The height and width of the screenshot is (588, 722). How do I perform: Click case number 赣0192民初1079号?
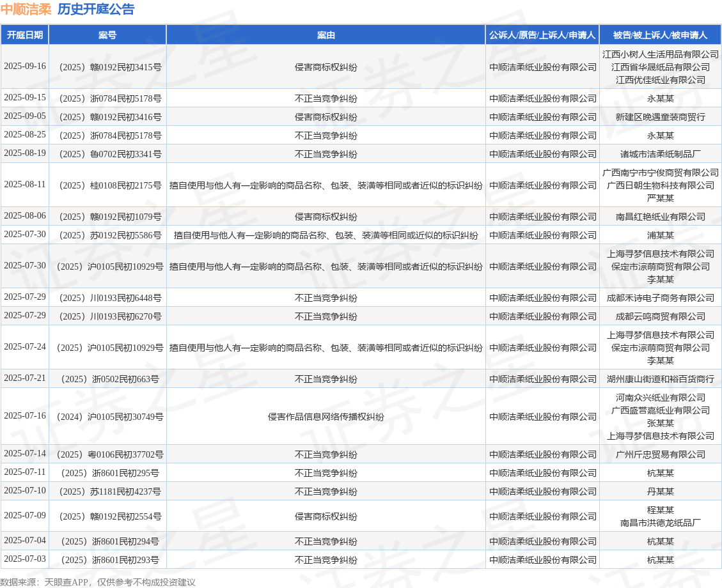click(110, 216)
